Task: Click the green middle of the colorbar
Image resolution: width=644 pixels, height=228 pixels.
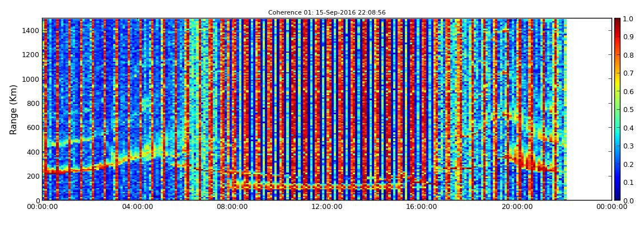Action: (x=617, y=109)
